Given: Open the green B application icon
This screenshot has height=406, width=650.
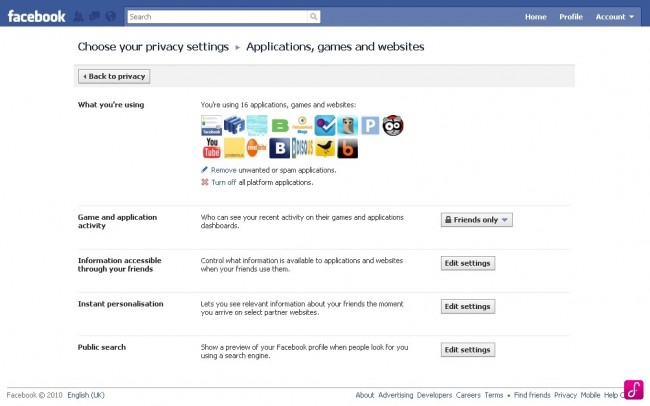Looking at the screenshot, I should pyautogui.click(x=280, y=126).
